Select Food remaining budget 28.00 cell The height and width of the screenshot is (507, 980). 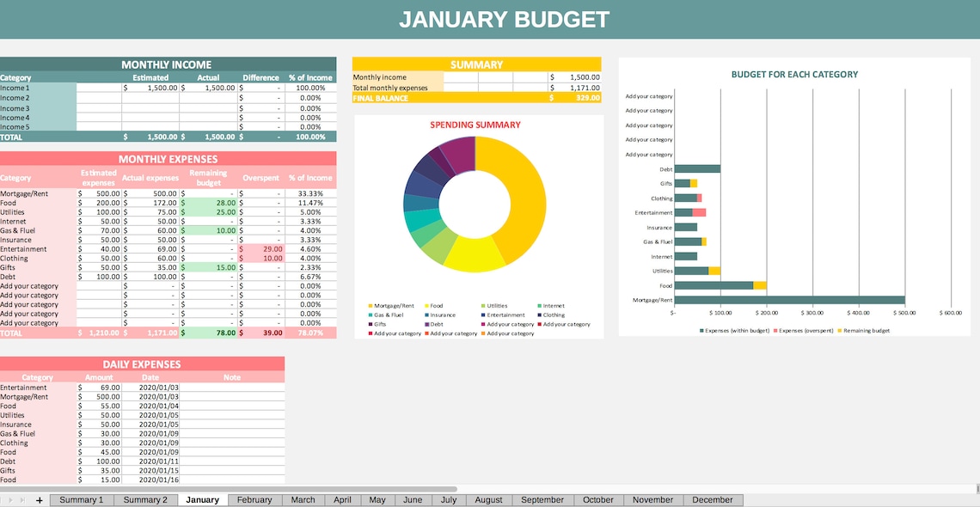tap(208, 203)
